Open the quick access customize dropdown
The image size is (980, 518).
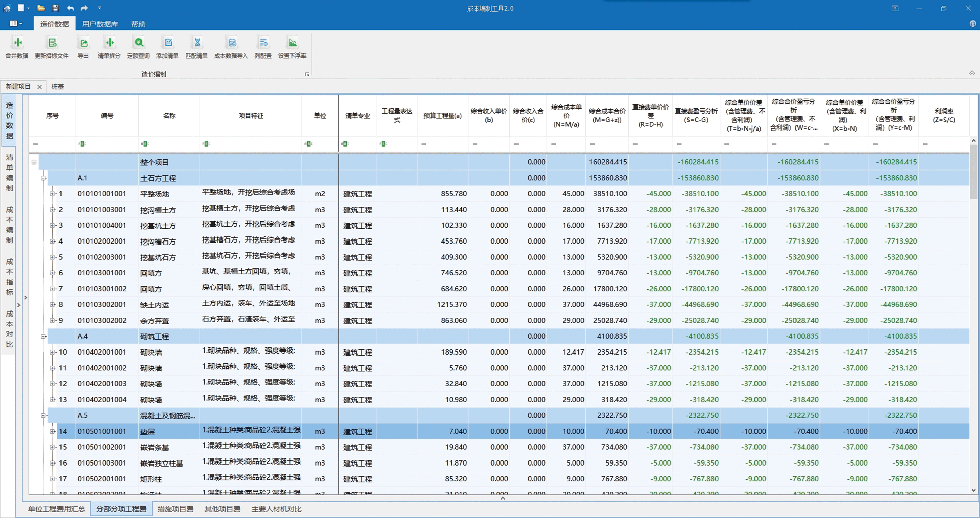(100, 8)
